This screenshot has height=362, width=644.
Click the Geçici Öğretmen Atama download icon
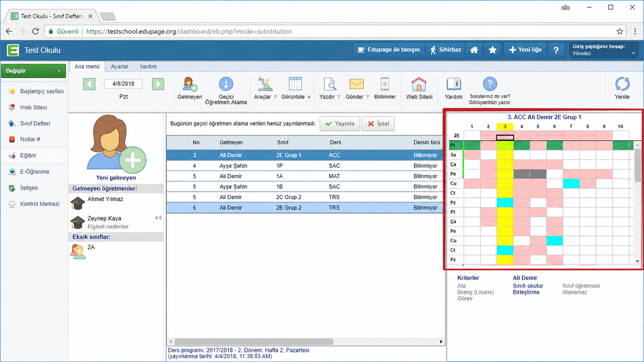tap(226, 84)
